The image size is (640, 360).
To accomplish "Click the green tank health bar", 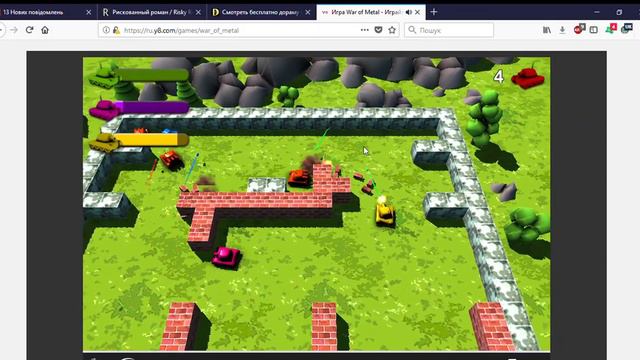I will tap(152, 74).
